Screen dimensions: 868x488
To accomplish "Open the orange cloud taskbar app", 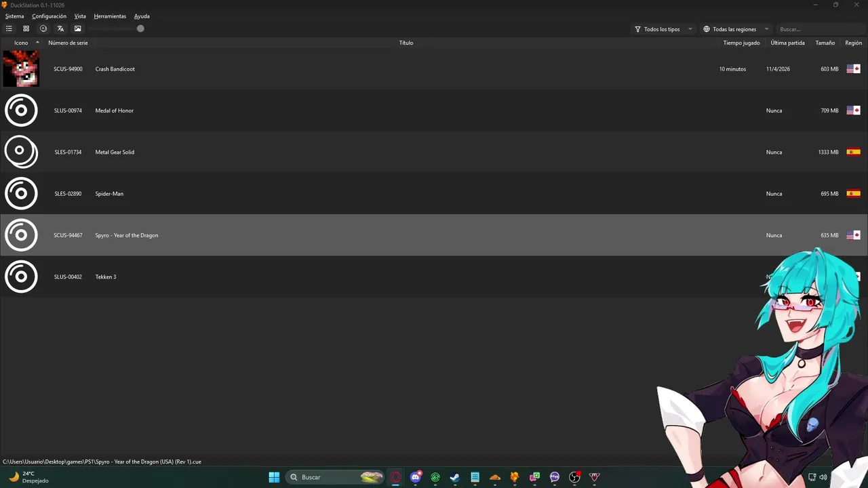I will (x=495, y=477).
